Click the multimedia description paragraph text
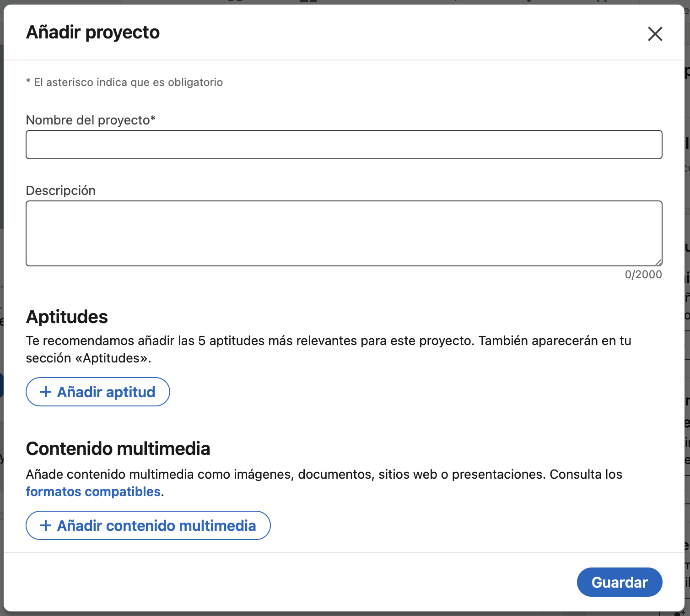The height and width of the screenshot is (616, 690). tap(324, 483)
